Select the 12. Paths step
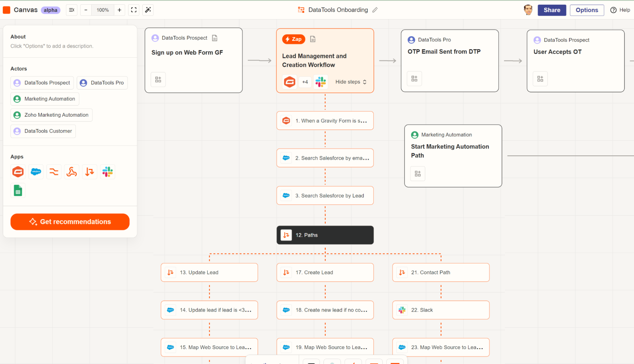The image size is (634, 364). point(325,235)
